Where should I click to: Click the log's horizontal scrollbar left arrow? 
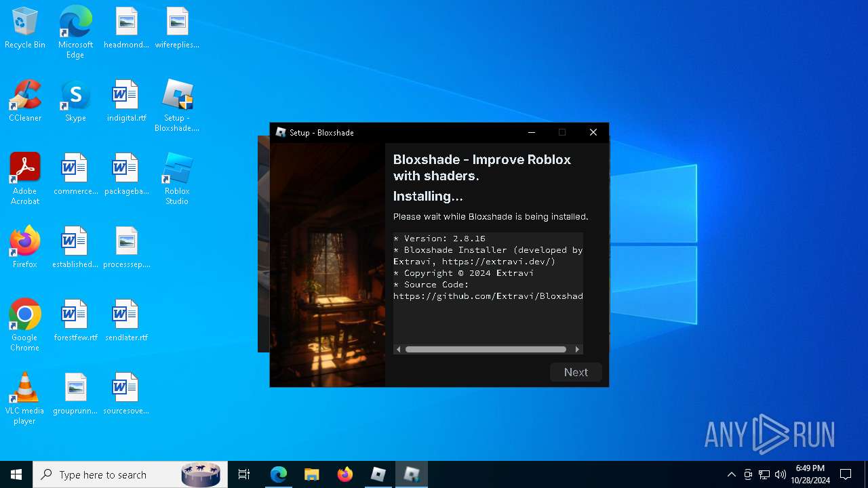(x=399, y=349)
